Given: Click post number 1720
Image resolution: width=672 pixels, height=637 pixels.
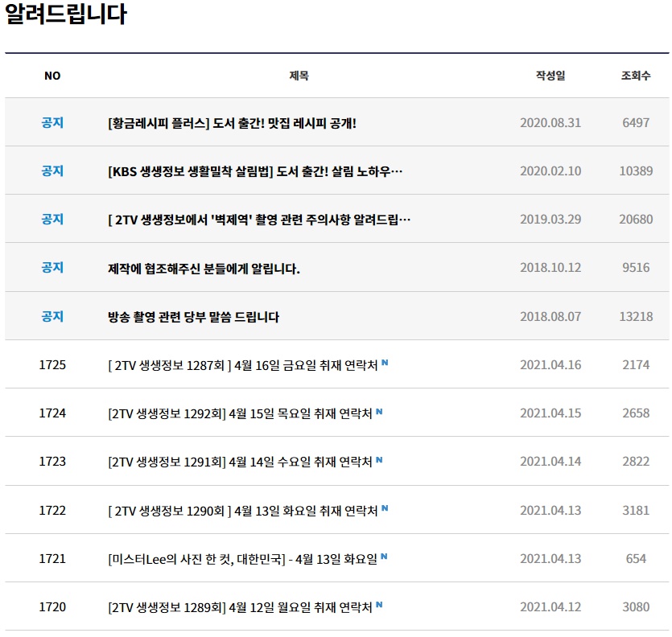Looking at the screenshot, I should pyautogui.click(x=52, y=607).
